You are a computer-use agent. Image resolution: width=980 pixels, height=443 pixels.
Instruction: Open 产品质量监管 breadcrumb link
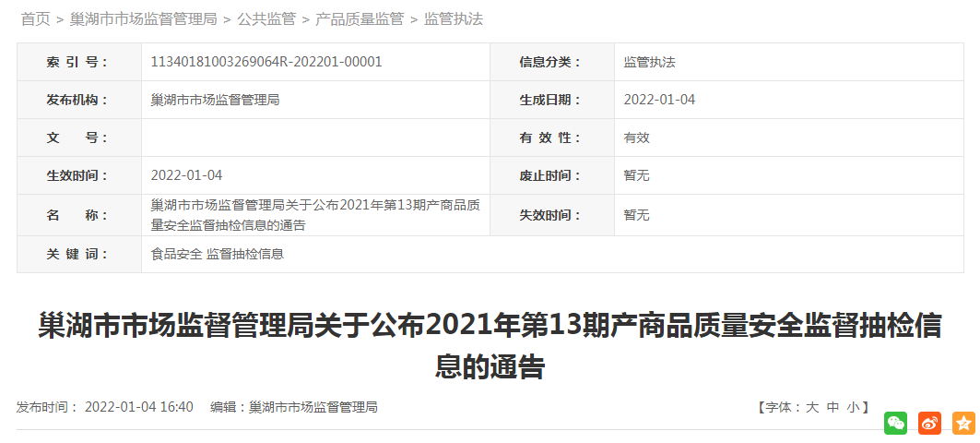point(360,19)
